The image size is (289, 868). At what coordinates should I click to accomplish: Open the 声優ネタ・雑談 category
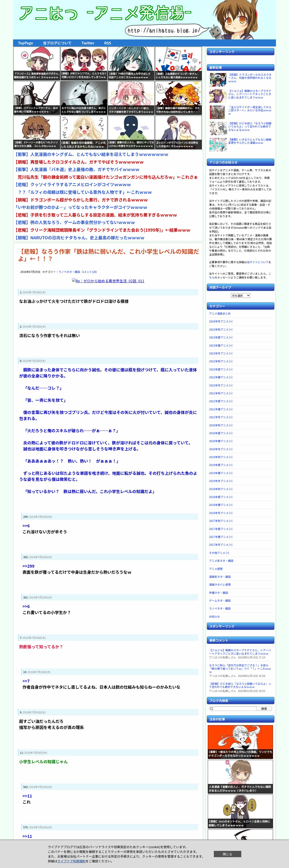coord(218,593)
